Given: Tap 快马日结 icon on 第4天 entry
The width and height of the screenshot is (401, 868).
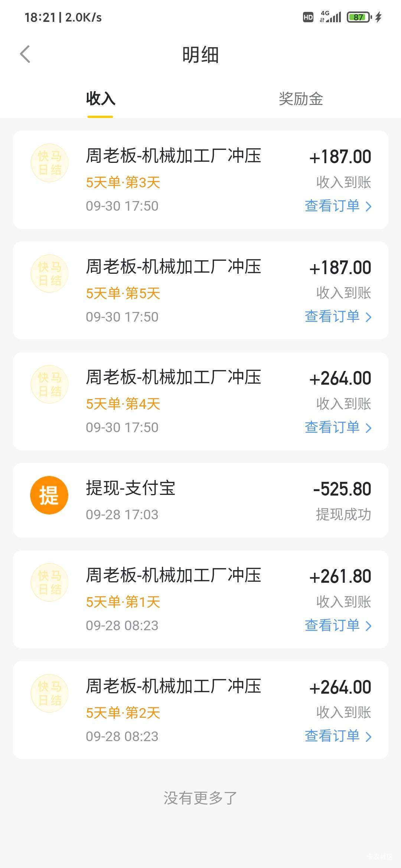Looking at the screenshot, I should [x=49, y=385].
